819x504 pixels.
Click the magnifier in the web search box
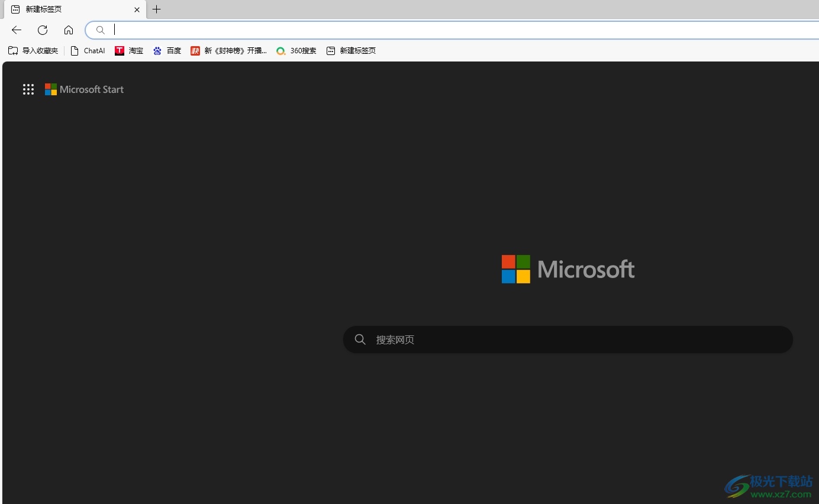360,340
